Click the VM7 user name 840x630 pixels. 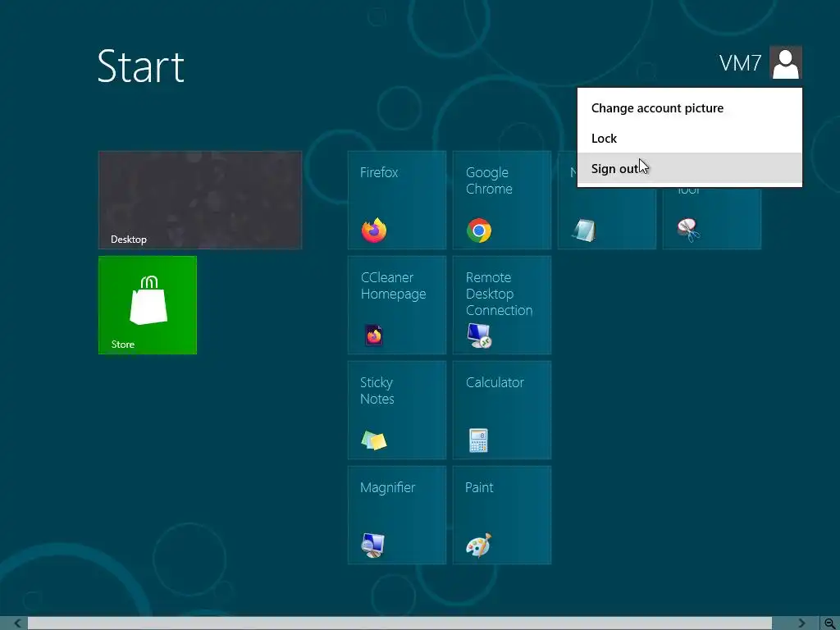tap(741, 63)
